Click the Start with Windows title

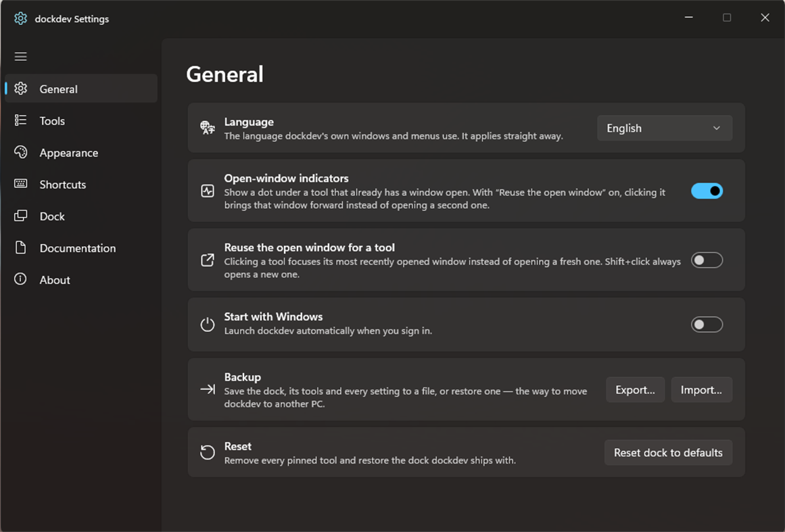(x=273, y=316)
